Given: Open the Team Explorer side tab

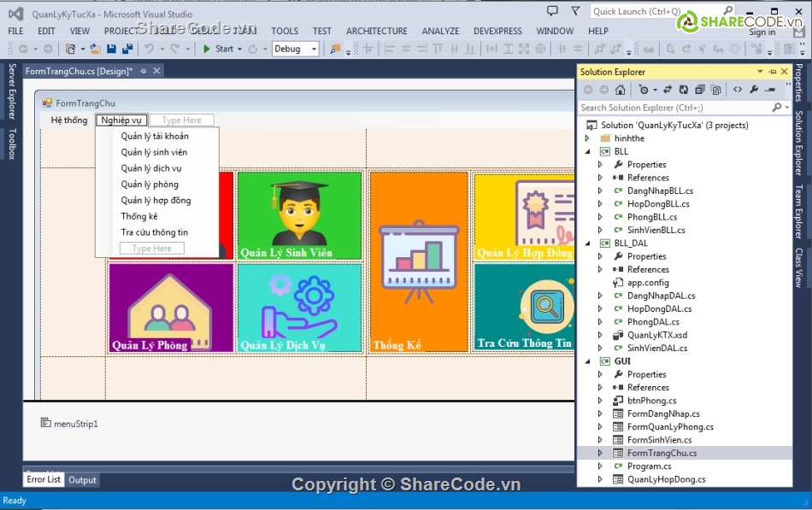Looking at the screenshot, I should pyautogui.click(x=799, y=212).
